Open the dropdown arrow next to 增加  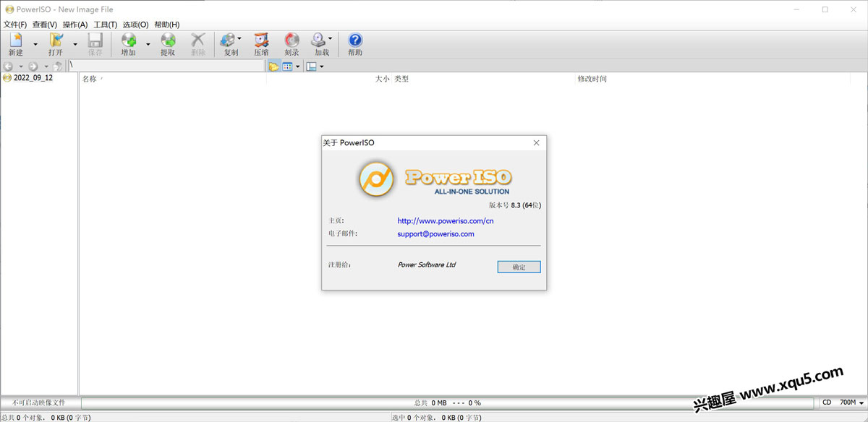tap(148, 44)
